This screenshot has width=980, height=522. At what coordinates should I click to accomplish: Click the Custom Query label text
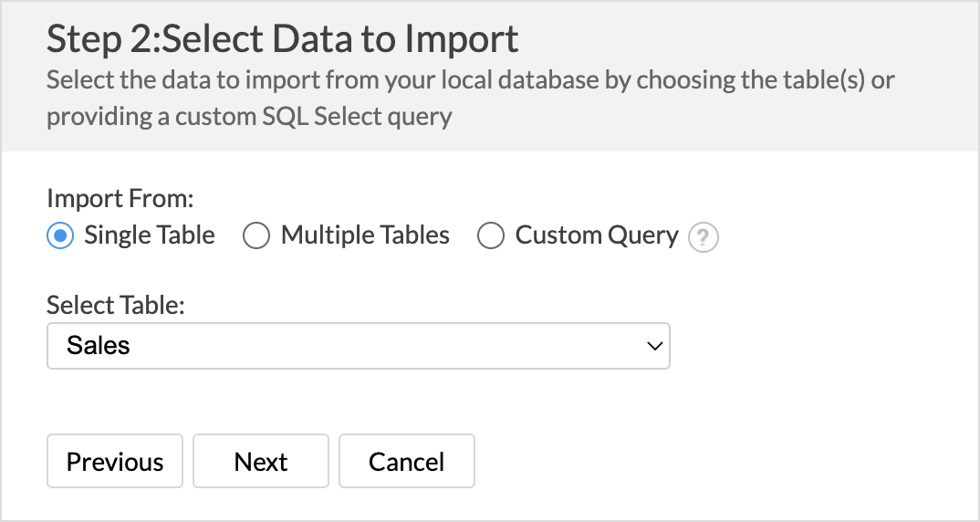pos(597,235)
